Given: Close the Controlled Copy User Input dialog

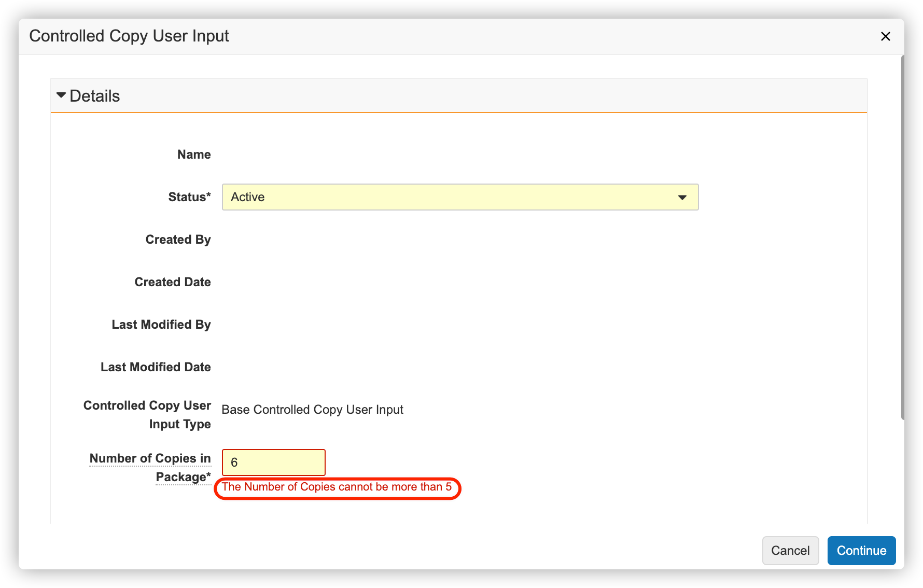Looking at the screenshot, I should coord(885,36).
